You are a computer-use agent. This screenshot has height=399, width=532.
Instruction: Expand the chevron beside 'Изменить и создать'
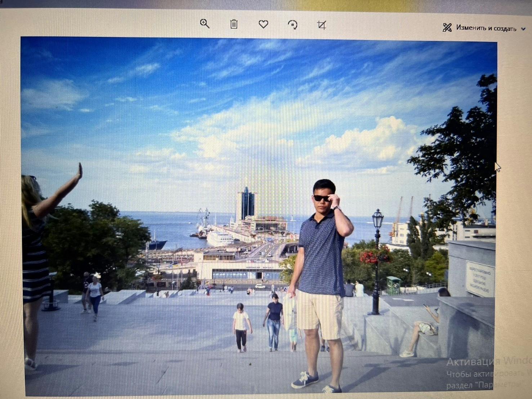coord(523,29)
